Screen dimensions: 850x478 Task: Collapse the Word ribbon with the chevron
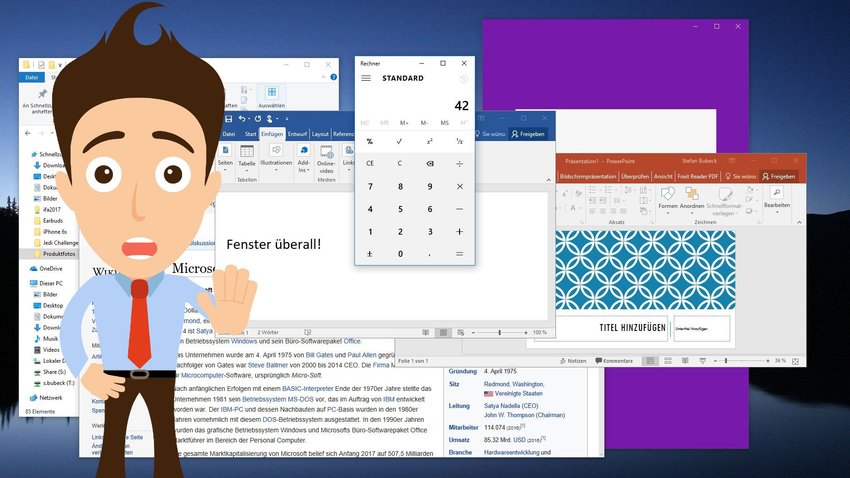[548, 180]
